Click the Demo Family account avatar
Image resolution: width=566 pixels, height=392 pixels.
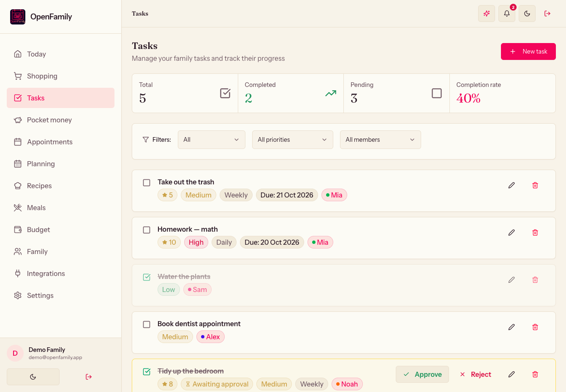point(15,353)
